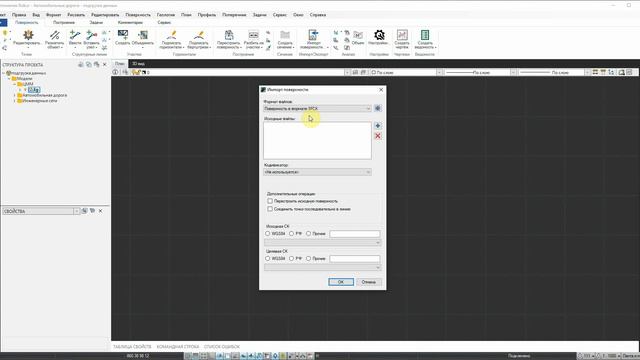Open the Properties table bottom tab
Image resolution: width=640 pixels, height=360 pixels.
coord(132,347)
